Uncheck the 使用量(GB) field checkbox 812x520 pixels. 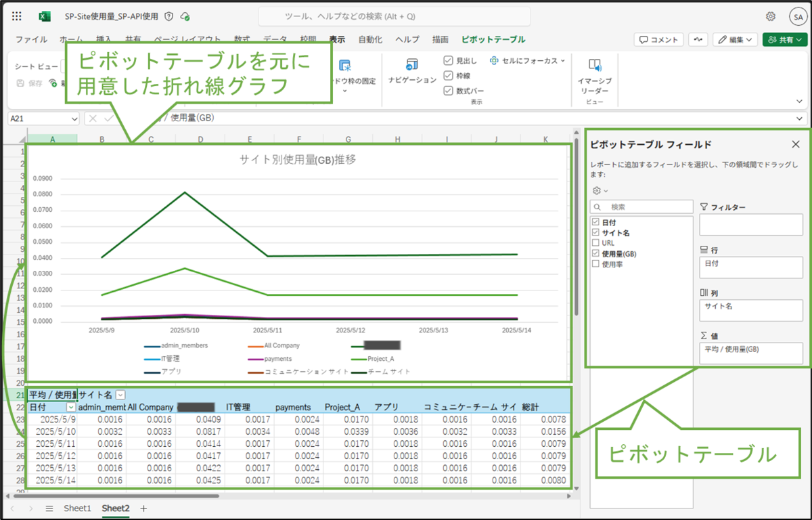(595, 253)
